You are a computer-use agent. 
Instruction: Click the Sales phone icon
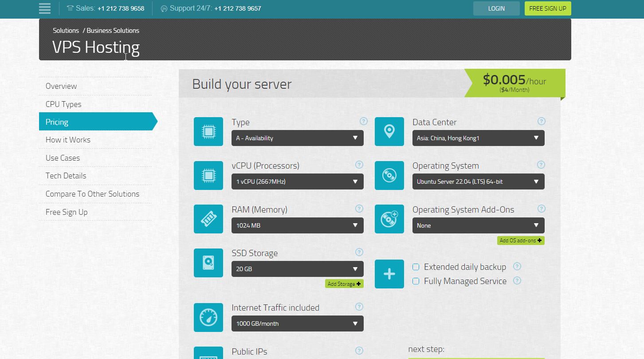[70, 8]
